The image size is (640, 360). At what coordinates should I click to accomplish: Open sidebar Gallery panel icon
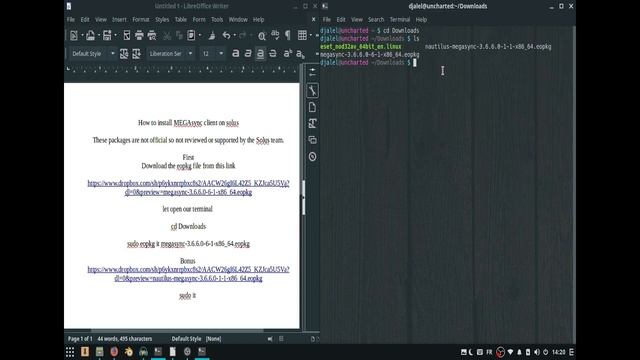[312, 140]
